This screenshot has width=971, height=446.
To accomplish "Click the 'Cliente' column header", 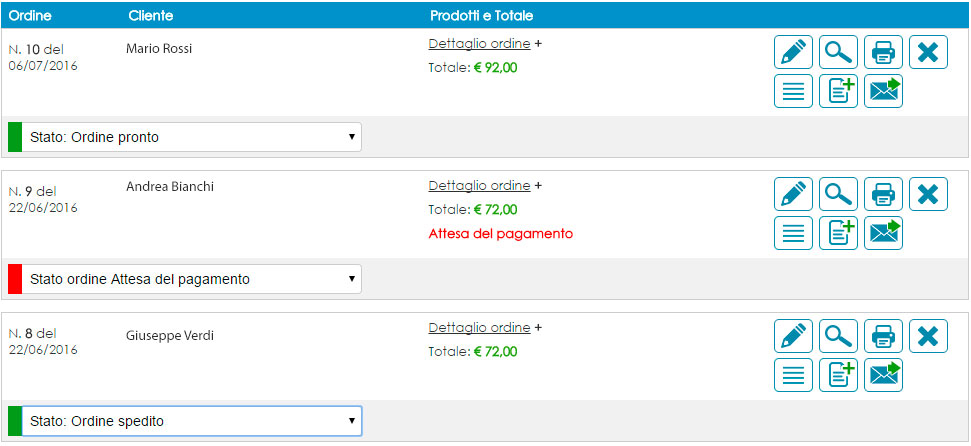I will pyautogui.click(x=150, y=15).
